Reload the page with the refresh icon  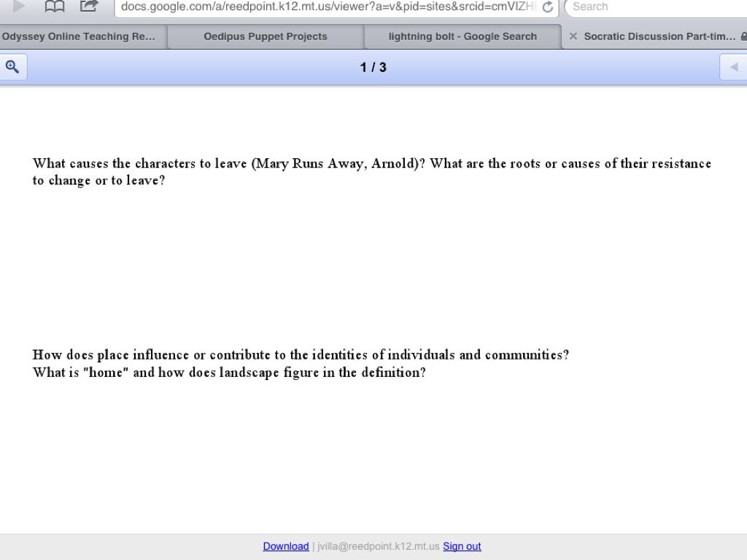[x=548, y=7]
